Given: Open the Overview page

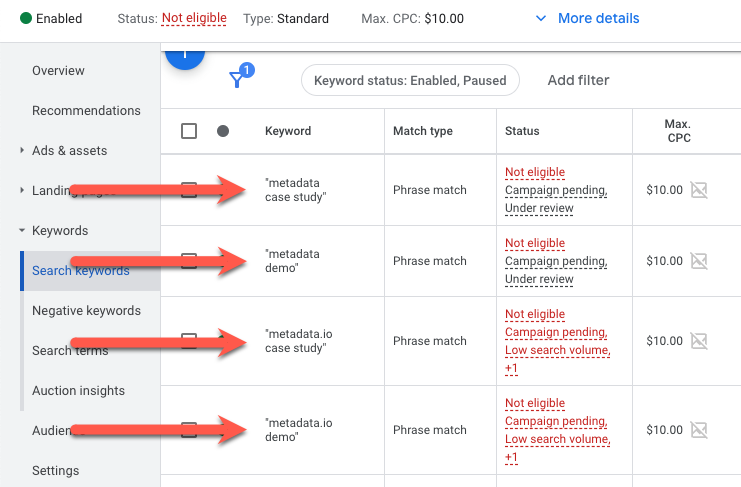Looking at the screenshot, I should point(58,71).
